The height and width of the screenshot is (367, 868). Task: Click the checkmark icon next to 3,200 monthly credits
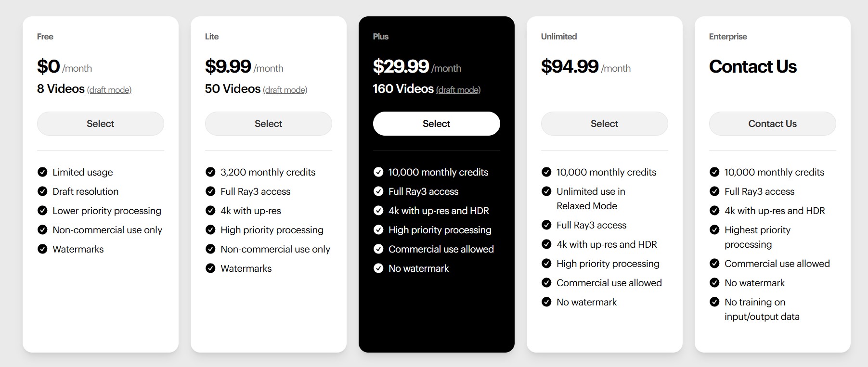point(210,172)
